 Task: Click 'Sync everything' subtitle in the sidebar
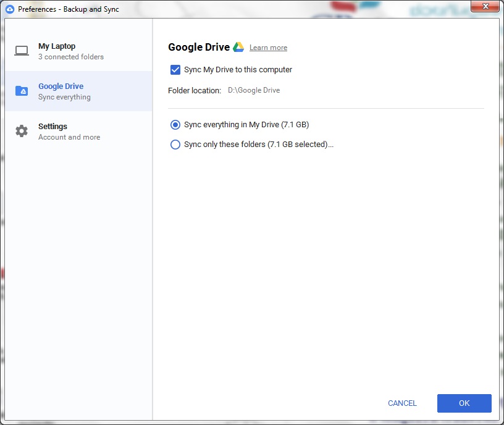coord(64,97)
